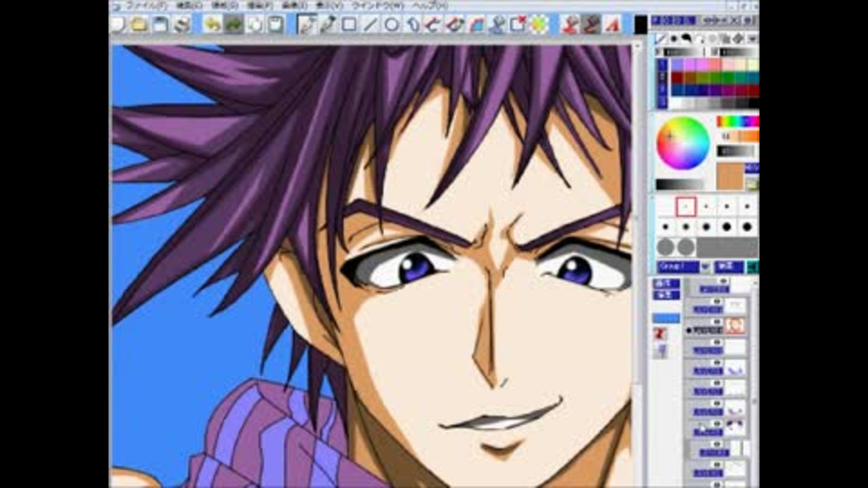Screen dimensions: 868x488
Task: Click the New document toolbar icon
Action: pos(118,24)
